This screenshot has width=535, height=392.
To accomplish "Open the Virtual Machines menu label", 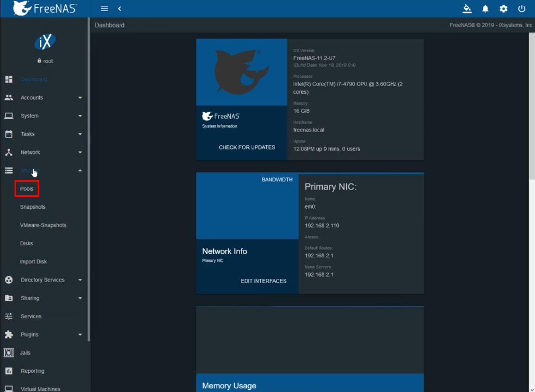I will tap(41, 389).
